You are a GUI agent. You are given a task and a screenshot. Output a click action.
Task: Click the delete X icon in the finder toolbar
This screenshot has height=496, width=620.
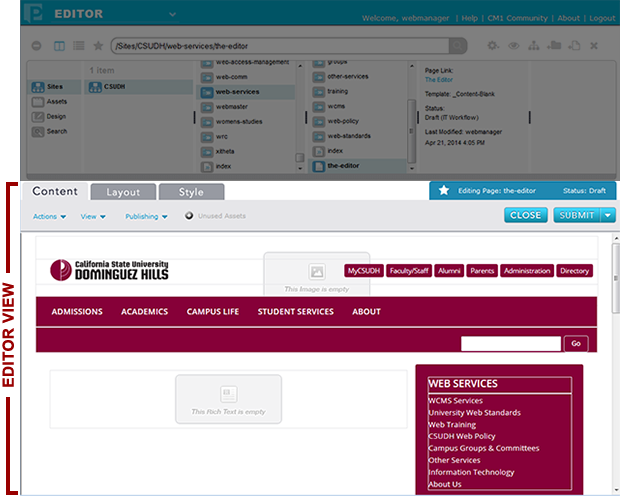click(x=594, y=46)
